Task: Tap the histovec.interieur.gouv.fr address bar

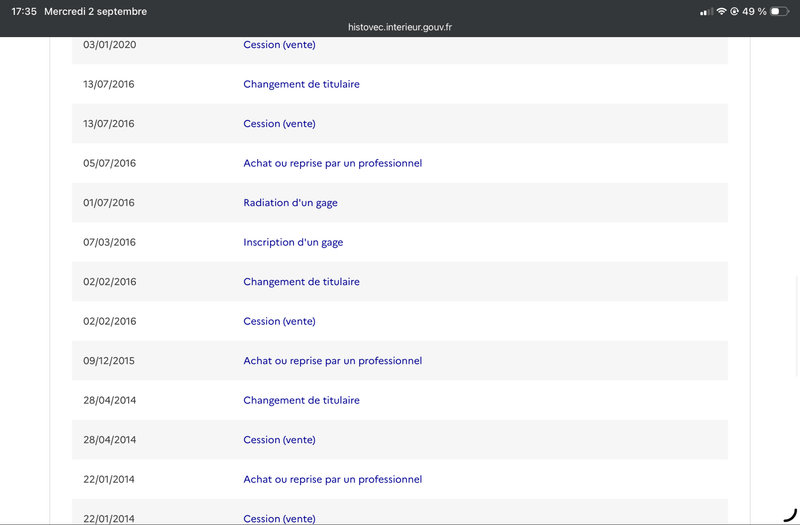Action: point(400,27)
